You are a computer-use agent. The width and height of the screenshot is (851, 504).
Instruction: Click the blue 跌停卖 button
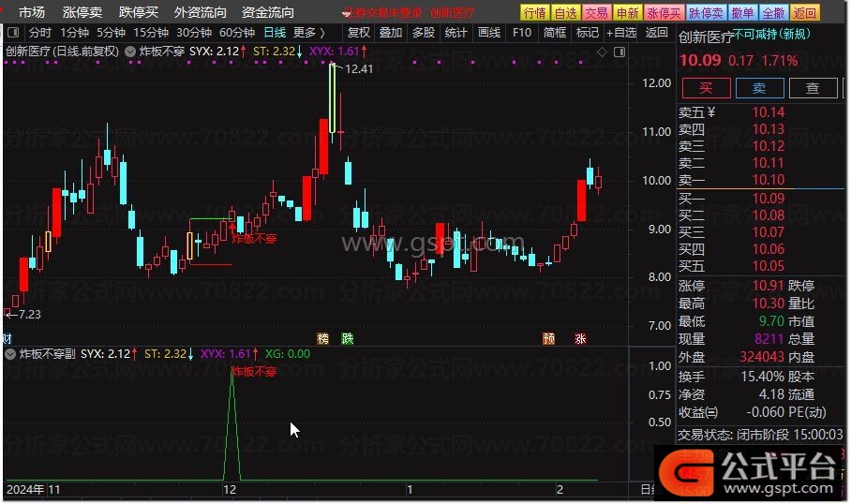pos(706,12)
